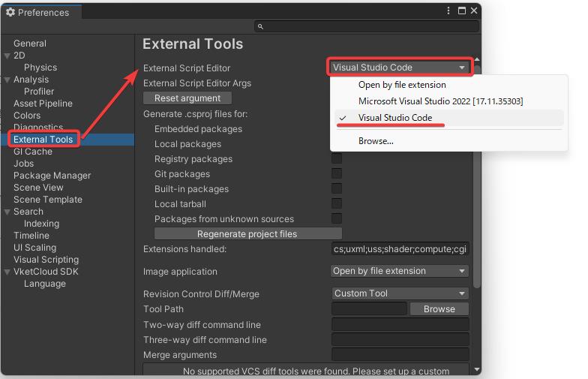Click the Tool Path input field
Screen dimensions: 588x379
(369, 309)
